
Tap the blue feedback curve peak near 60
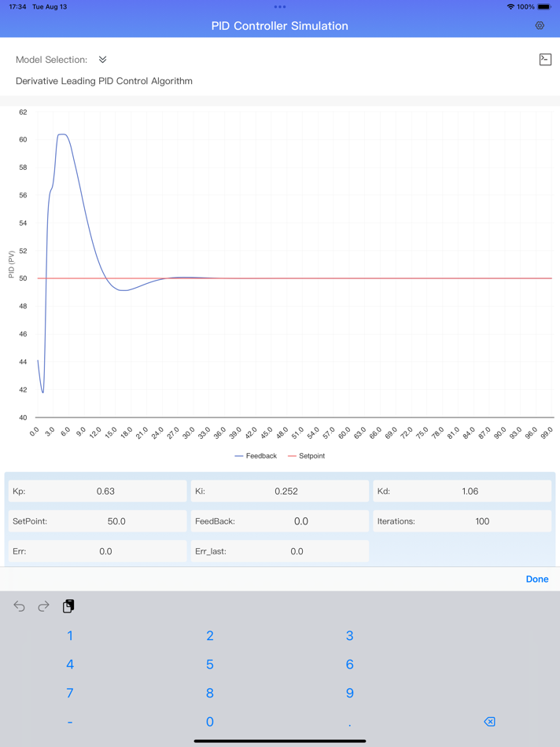click(x=62, y=134)
